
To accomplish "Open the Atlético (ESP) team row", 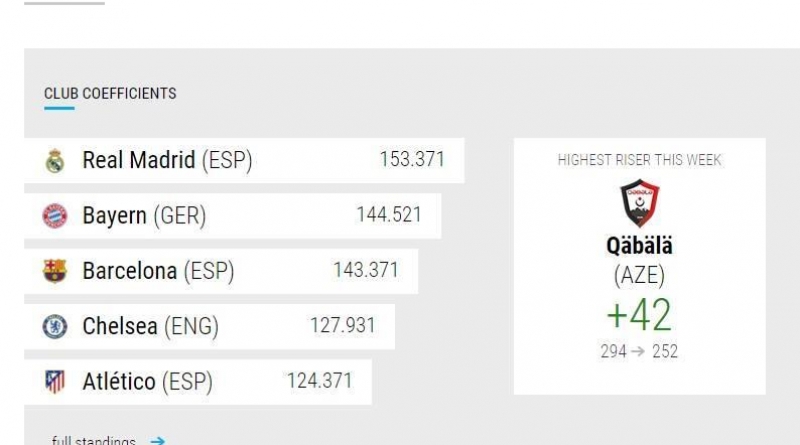I will (x=198, y=382).
